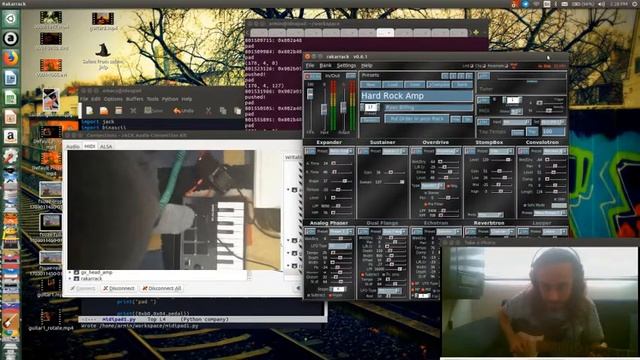Screen dimensions: 640x360
Task: Click the sound volume icon in top panel
Action: click(x=601, y=4)
